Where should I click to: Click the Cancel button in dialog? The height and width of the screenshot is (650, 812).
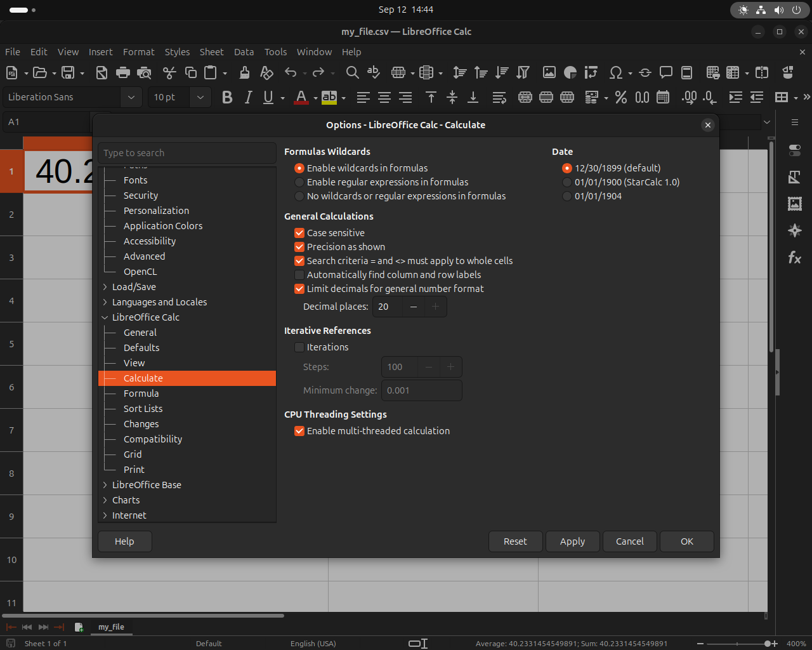629,541
